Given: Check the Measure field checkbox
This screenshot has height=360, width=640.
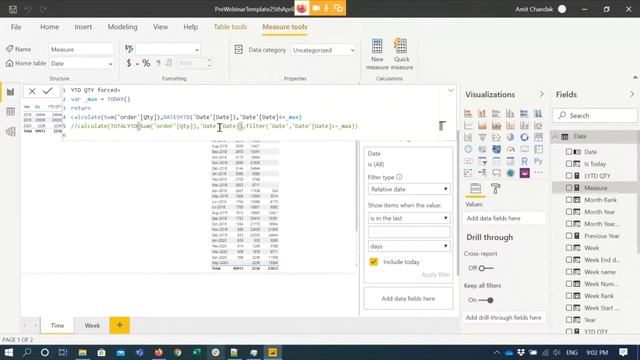Looking at the screenshot, I should pos(569,188).
